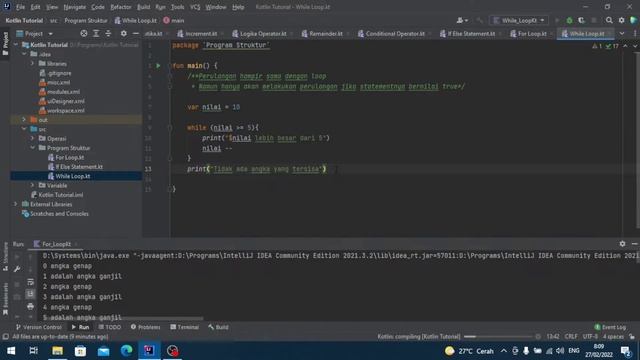Open the Build menu
Image resolution: width=640 pixels, height=360 pixels.
tap(143, 7)
